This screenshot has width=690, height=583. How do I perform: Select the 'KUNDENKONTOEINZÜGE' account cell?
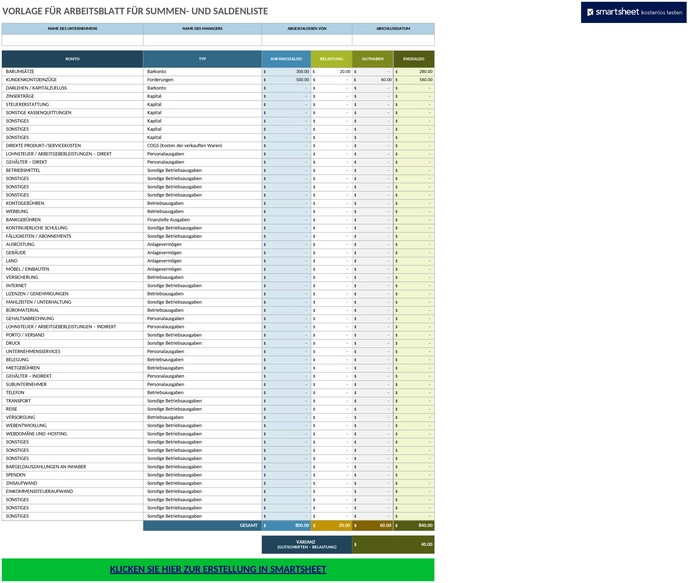[72, 80]
